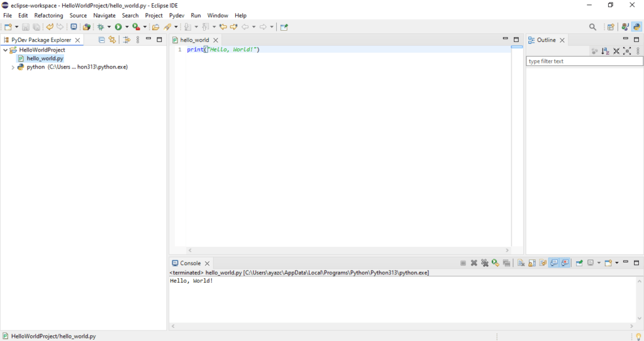Click the Debug bug icon

[x=100, y=27]
